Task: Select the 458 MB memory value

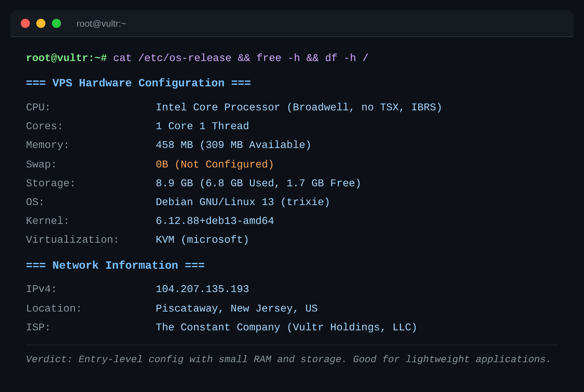Action: coord(233,145)
